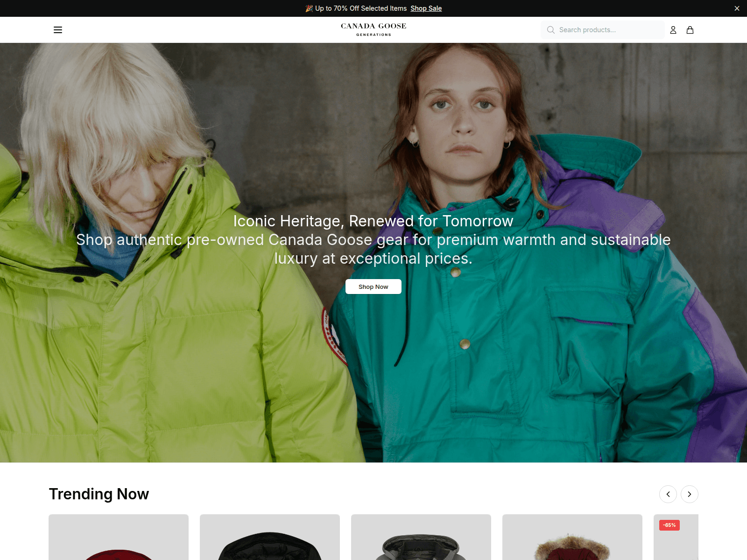747x560 pixels.
Task: Open the fur-trimmed red parka thumbnail
Action: (x=572, y=537)
